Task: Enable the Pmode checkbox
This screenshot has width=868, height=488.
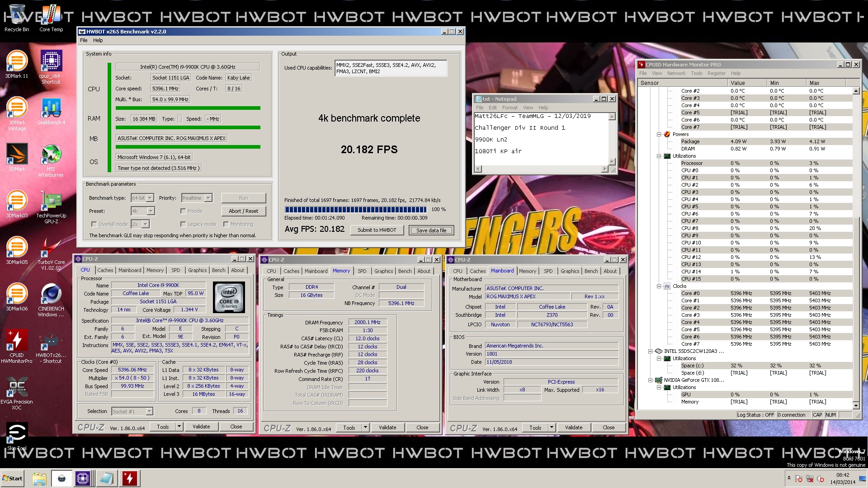Action: pyautogui.click(x=183, y=211)
